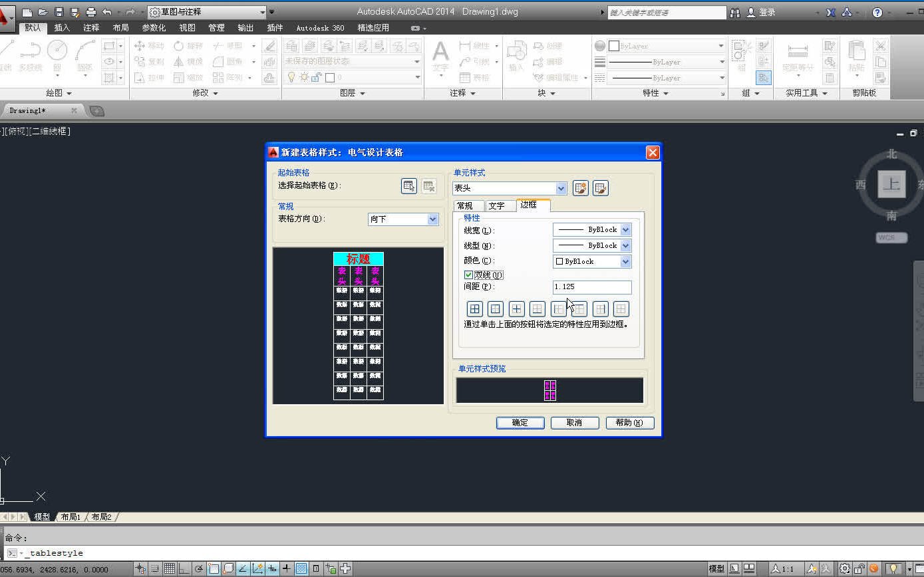The height and width of the screenshot is (577, 924).
Task: Toggle grid display in status bar
Action: [170, 569]
